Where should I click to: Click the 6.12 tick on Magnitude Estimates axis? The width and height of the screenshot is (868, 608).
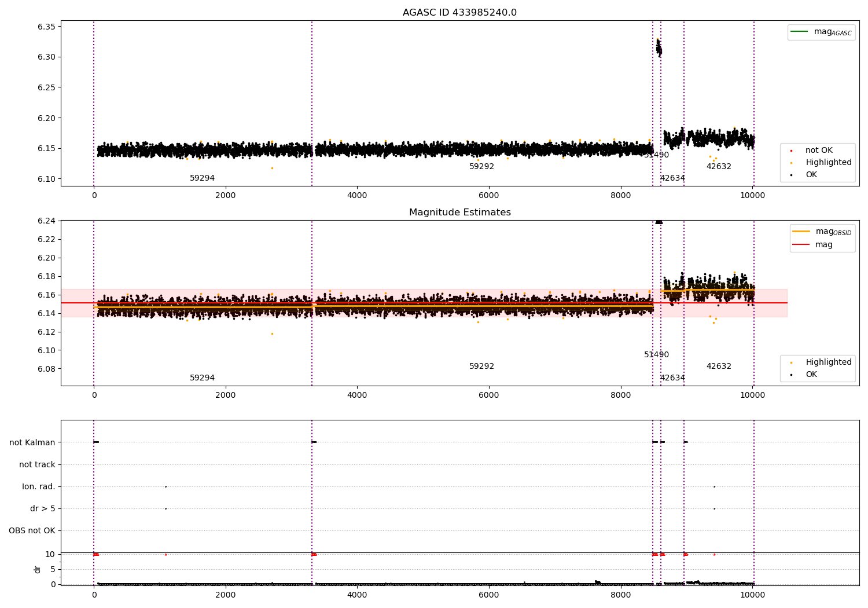point(47,332)
